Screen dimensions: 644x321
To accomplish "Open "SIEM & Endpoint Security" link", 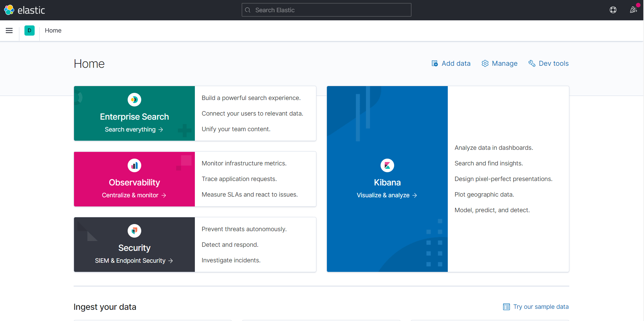I will point(134,260).
